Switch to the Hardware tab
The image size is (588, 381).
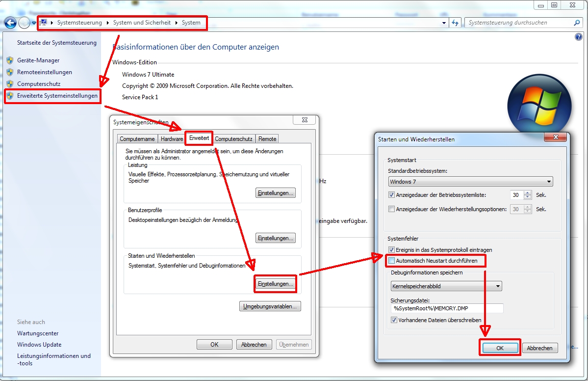[172, 139]
